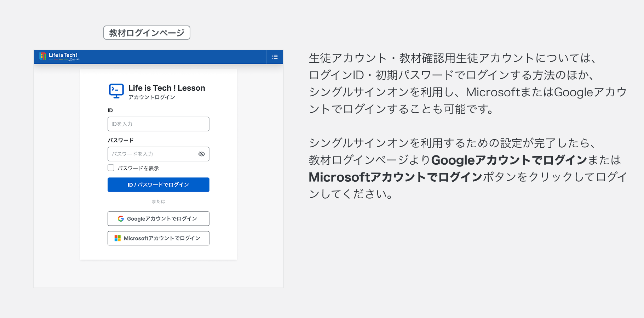Select the 教材ログインページ label
Viewport: 644px width, 318px height.
[147, 33]
